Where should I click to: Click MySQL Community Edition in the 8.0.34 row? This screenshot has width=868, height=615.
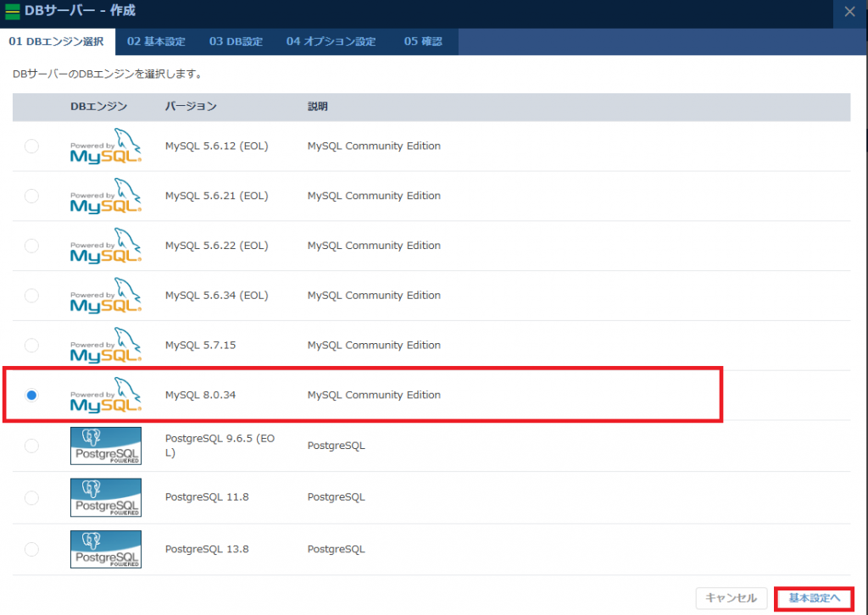[x=374, y=395]
